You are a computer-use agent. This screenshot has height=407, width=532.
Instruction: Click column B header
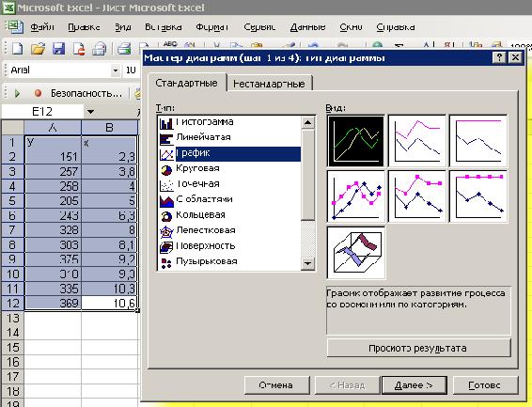coord(110,128)
